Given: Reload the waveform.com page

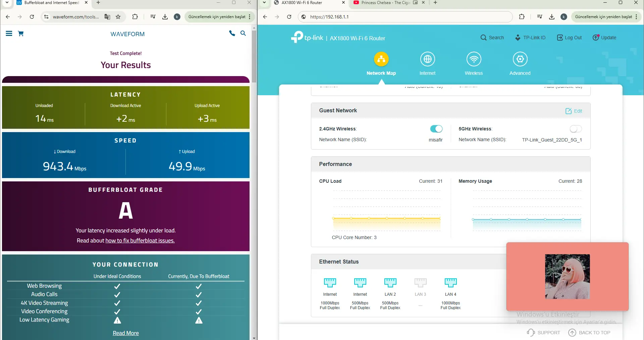Looking at the screenshot, I should coord(32,17).
